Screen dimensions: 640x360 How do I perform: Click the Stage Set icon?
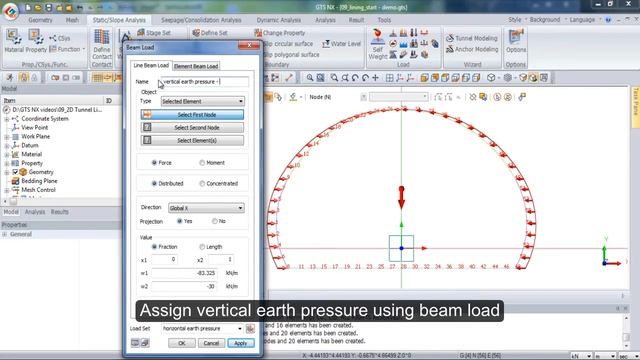coord(141,32)
